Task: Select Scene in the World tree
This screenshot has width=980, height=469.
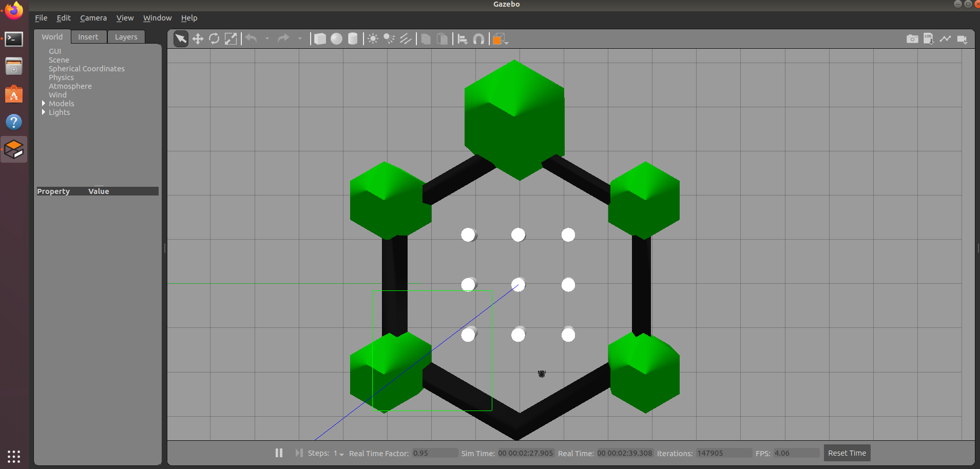Action: [x=59, y=60]
